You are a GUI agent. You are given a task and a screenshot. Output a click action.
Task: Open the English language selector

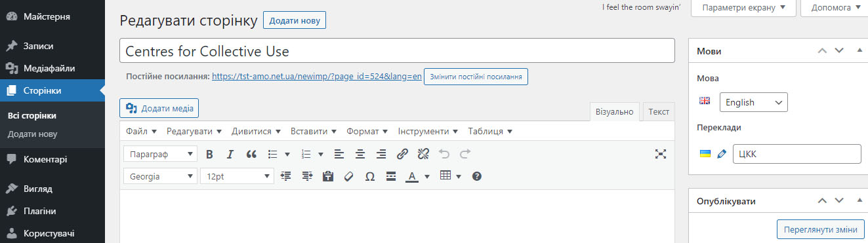tap(754, 102)
